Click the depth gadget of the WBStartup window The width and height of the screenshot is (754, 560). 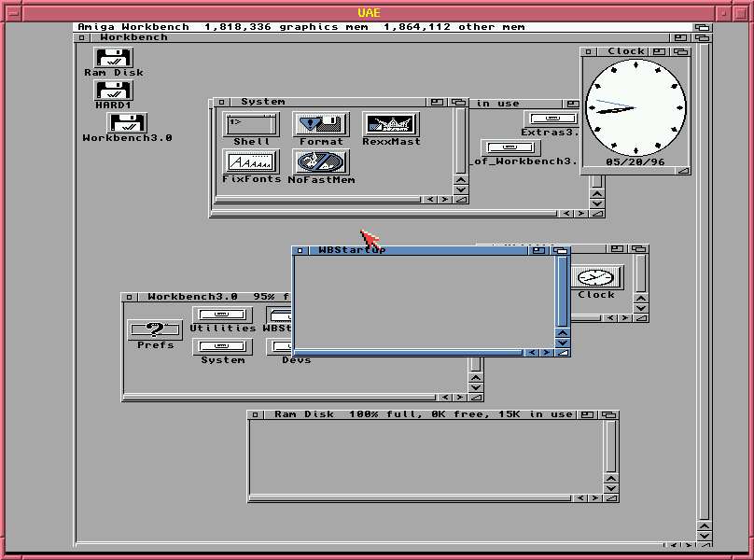pyautogui.click(x=560, y=250)
